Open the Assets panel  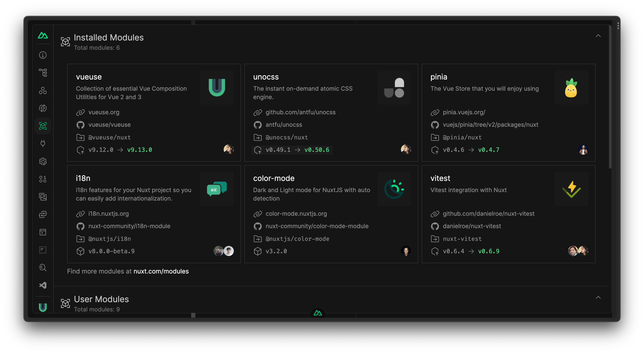pyautogui.click(x=43, y=197)
